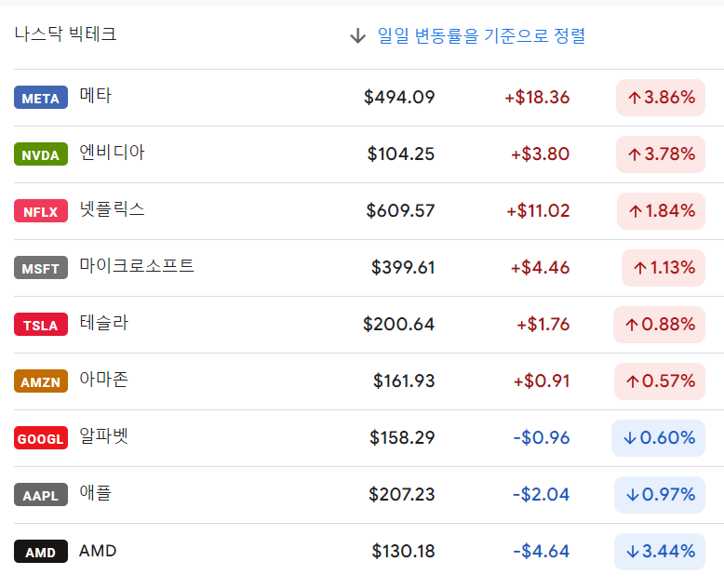This screenshot has width=724, height=588.
Task: Click the AMD ticker badge
Action: 41,552
